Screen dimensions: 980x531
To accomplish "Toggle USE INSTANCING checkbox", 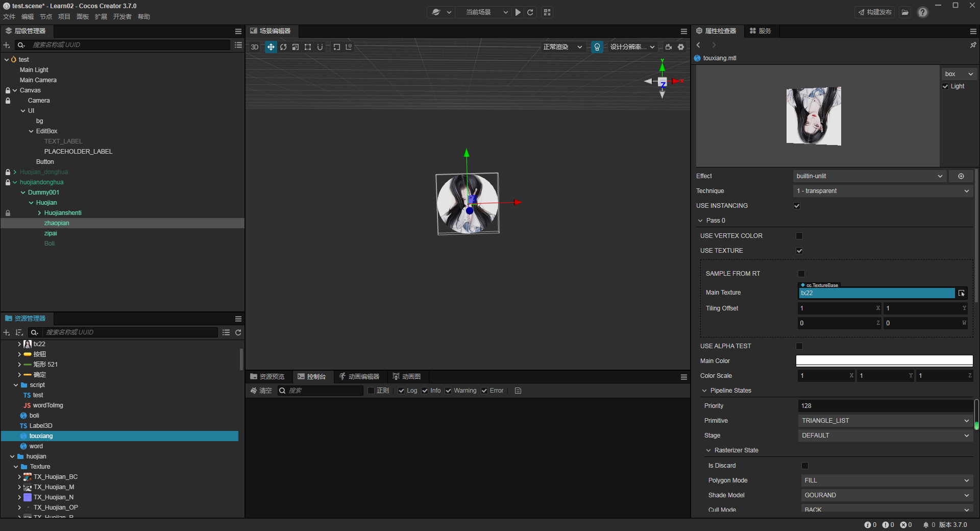I will coord(797,206).
